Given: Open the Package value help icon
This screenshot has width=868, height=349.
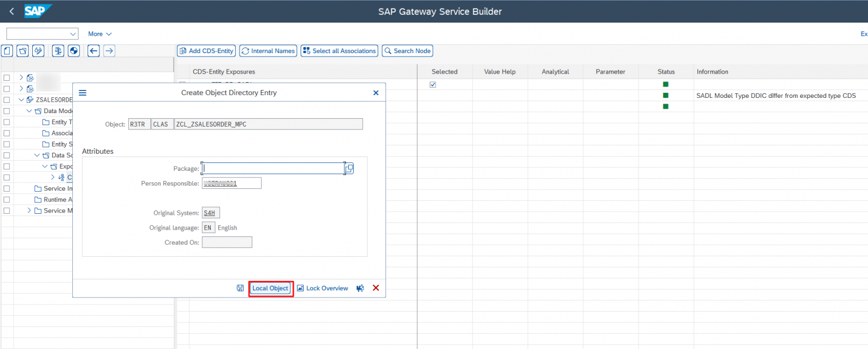Looking at the screenshot, I should [349, 168].
